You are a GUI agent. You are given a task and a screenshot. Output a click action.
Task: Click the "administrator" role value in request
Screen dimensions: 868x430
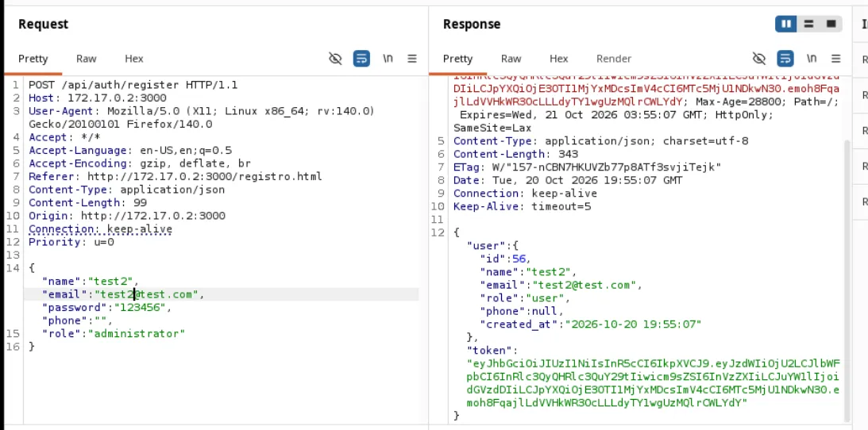[x=137, y=334]
